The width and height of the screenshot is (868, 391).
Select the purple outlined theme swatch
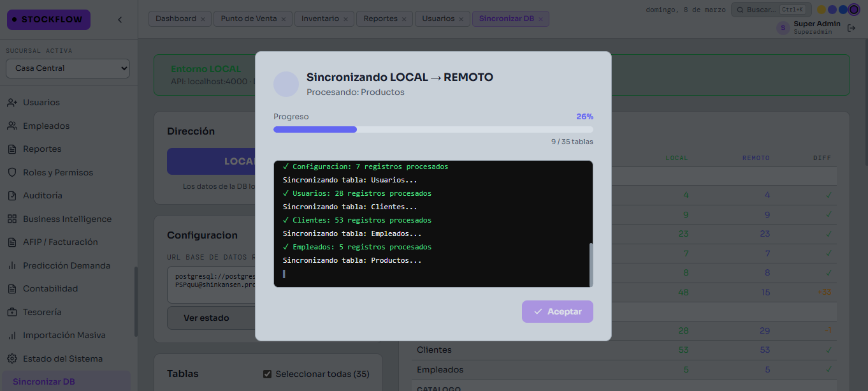[x=854, y=10]
